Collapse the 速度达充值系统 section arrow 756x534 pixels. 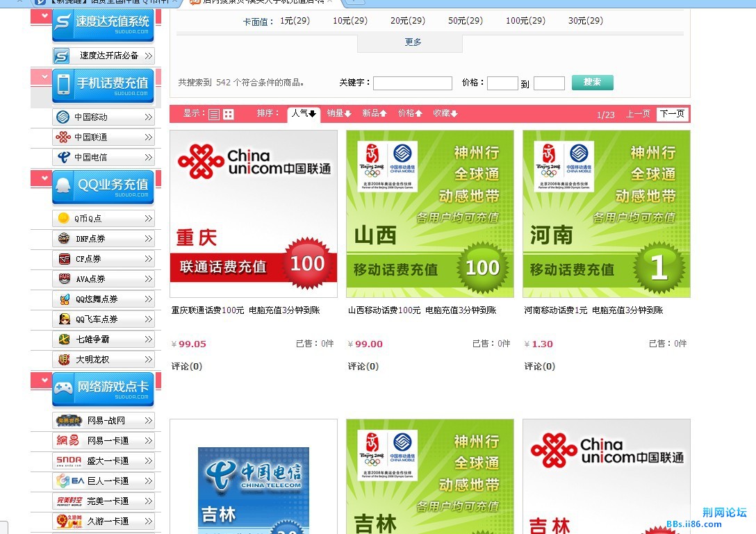44,15
